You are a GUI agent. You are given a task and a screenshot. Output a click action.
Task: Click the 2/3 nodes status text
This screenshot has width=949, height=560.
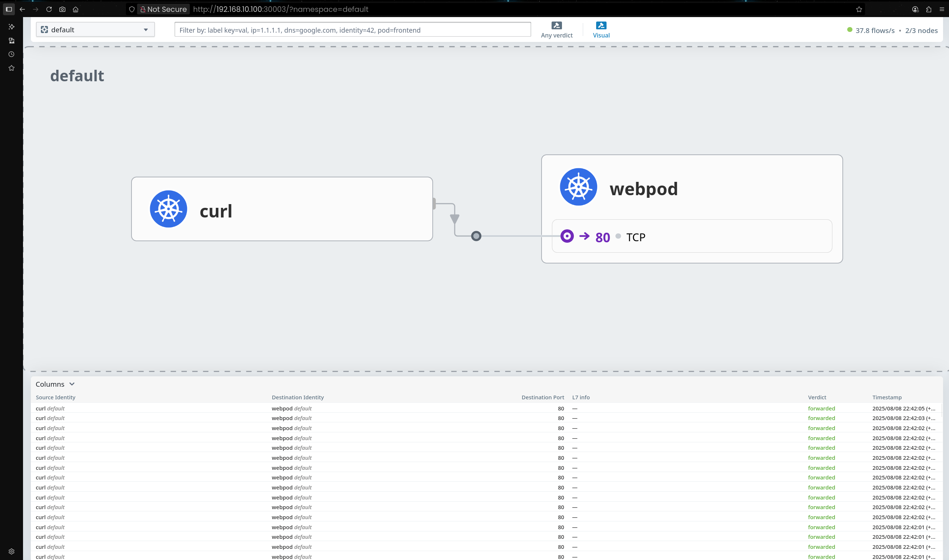tap(922, 30)
